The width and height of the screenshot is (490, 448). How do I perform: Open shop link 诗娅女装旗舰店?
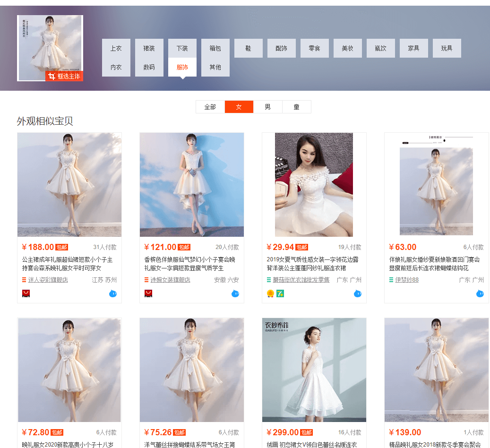[170, 280]
